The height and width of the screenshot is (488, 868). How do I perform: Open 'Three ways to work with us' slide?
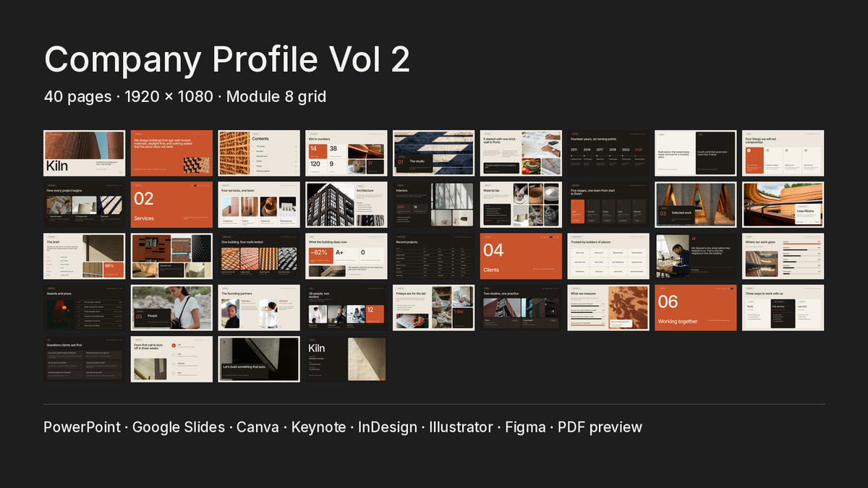[783, 307]
